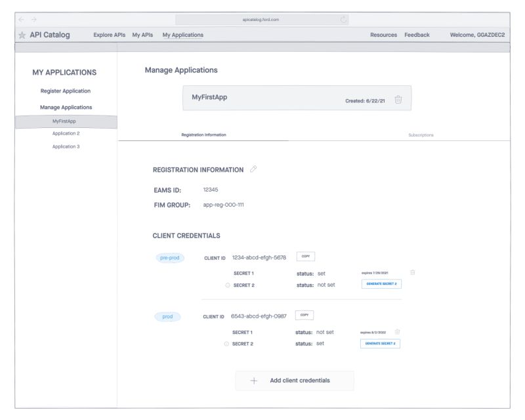Open Explore APIs in the top navigation
Screen dimensions: 525x420
109,35
